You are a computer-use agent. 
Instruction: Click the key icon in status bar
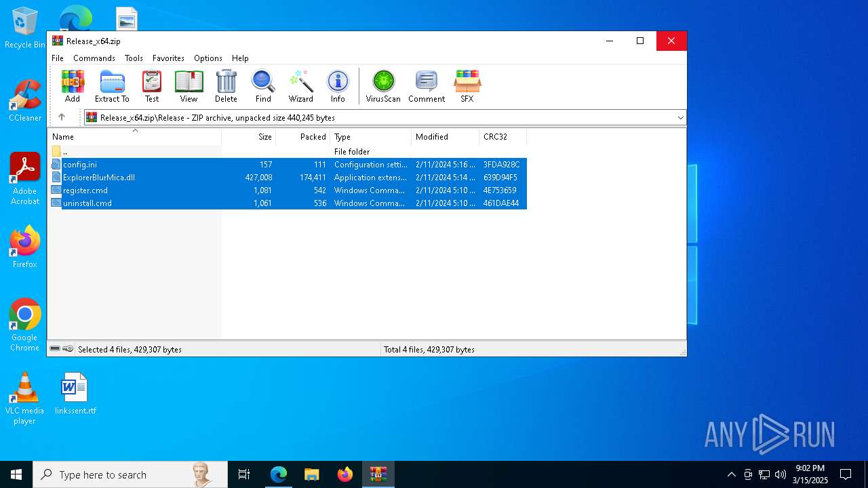pyautogui.click(x=68, y=349)
